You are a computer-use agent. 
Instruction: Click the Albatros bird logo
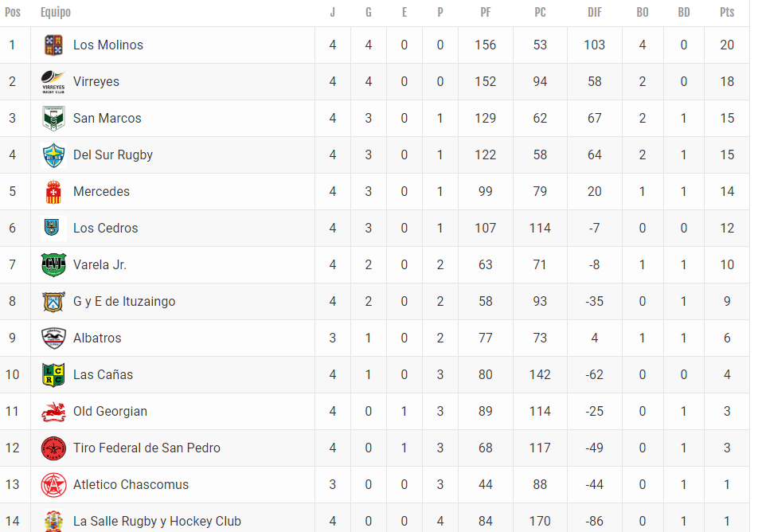(53, 338)
